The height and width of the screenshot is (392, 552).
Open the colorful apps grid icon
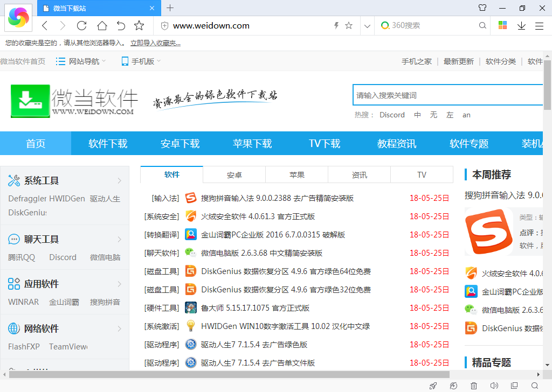coord(503,25)
